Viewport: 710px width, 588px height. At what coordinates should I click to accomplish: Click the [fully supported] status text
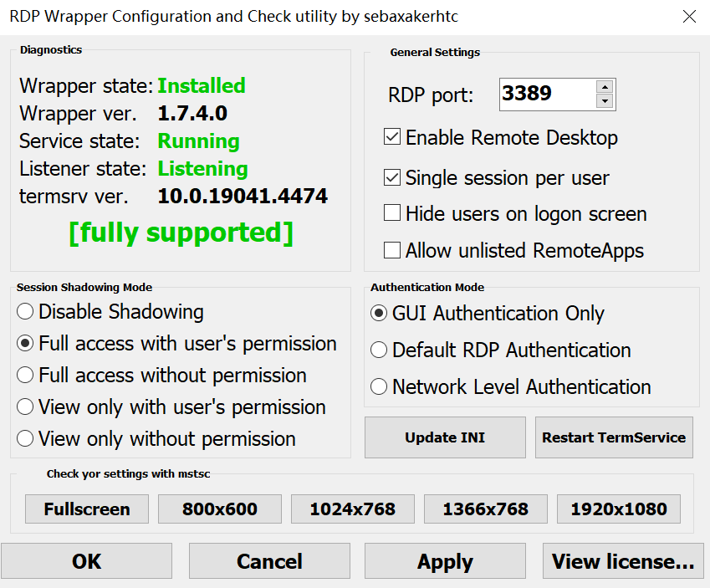tap(181, 233)
